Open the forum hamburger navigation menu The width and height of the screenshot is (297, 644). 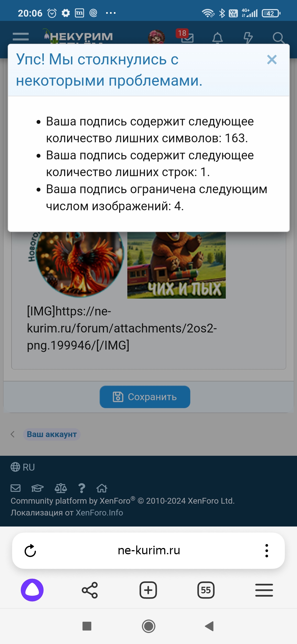tap(21, 37)
